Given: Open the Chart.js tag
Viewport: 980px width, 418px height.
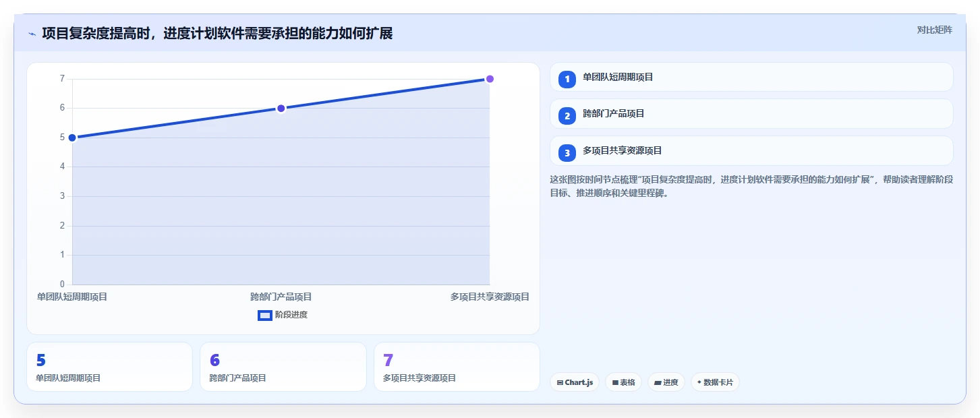Looking at the screenshot, I should tap(575, 382).
